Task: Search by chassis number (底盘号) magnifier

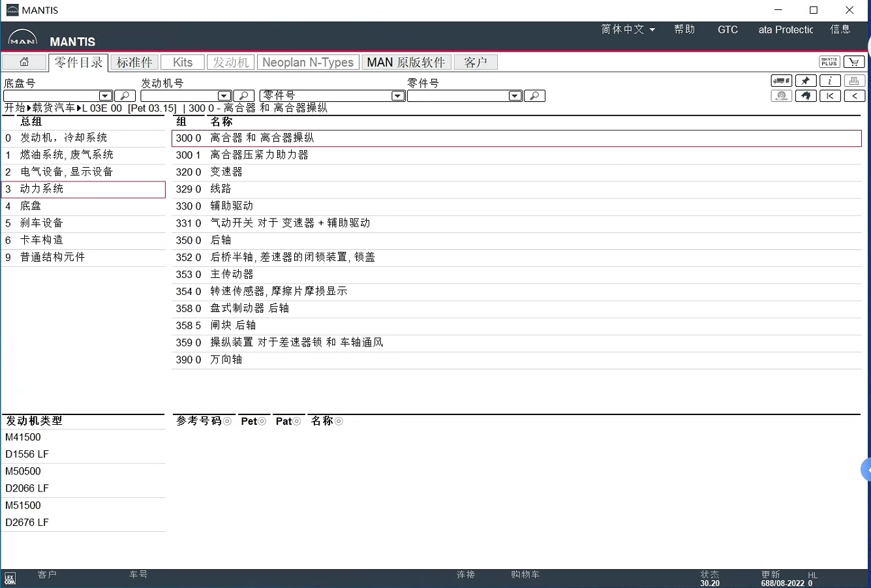Action: click(x=125, y=96)
